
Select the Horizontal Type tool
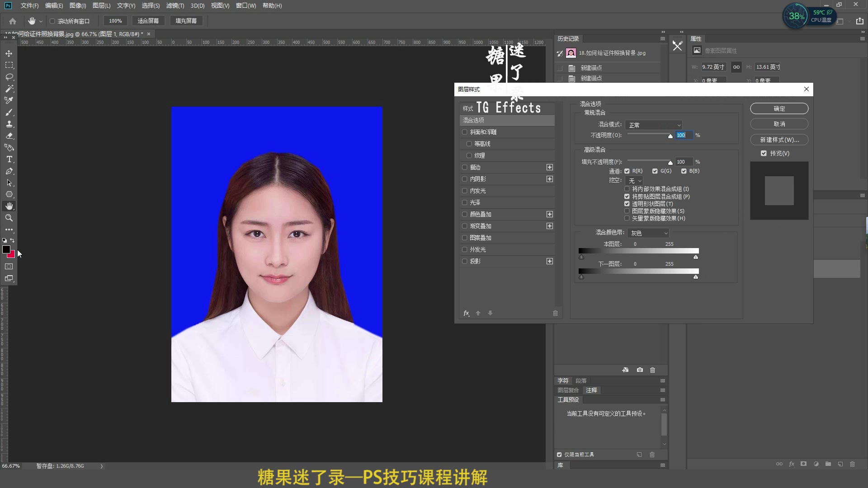9,159
